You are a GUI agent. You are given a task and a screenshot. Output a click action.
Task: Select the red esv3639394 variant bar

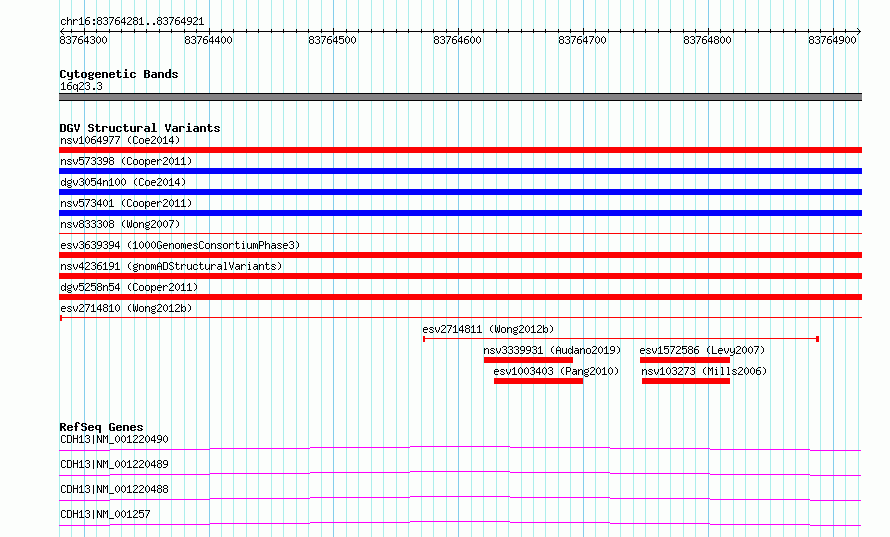[x=460, y=255]
